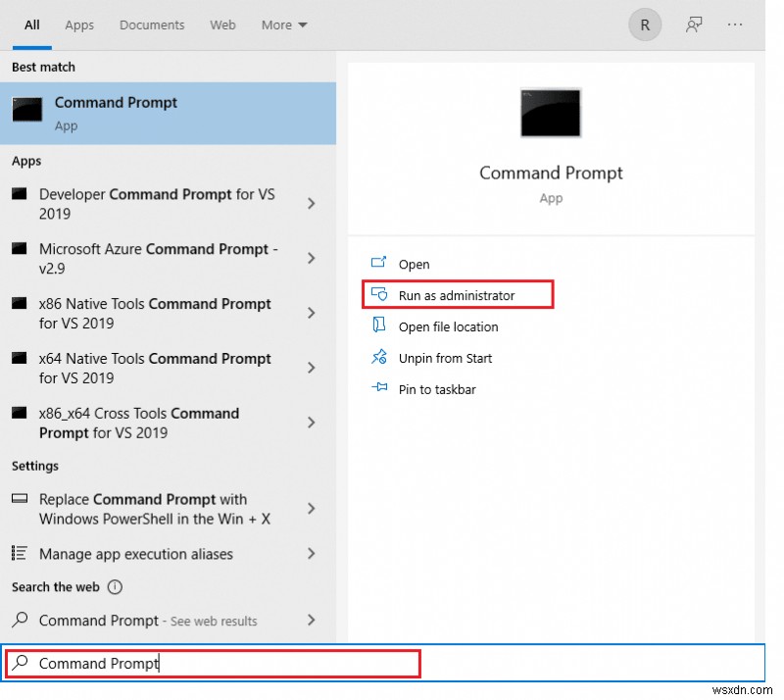Switch to the Web tab
Screen dimensions: 784x700
[x=222, y=25]
